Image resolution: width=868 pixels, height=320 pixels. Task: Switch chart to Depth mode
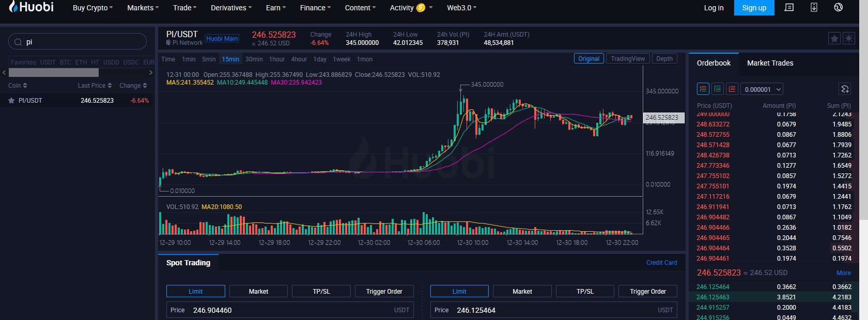664,59
